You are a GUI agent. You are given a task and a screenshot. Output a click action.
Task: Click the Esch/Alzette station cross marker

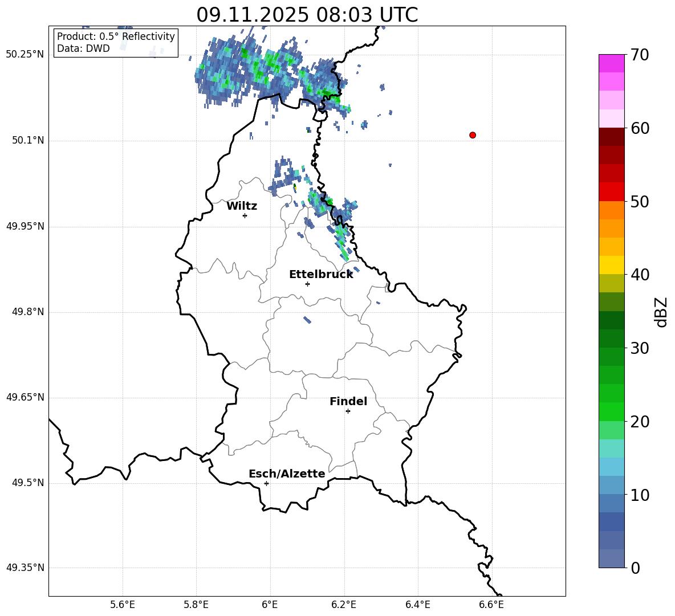[x=266, y=483]
